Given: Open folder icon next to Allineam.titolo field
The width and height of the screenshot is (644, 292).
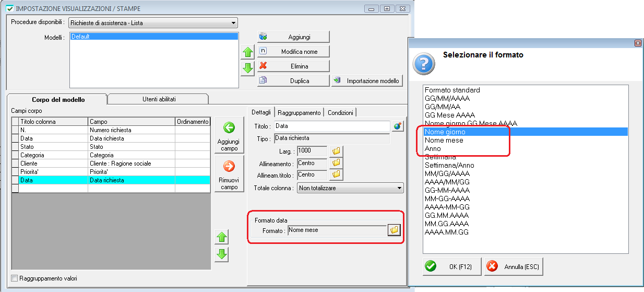Looking at the screenshot, I should [x=337, y=174].
